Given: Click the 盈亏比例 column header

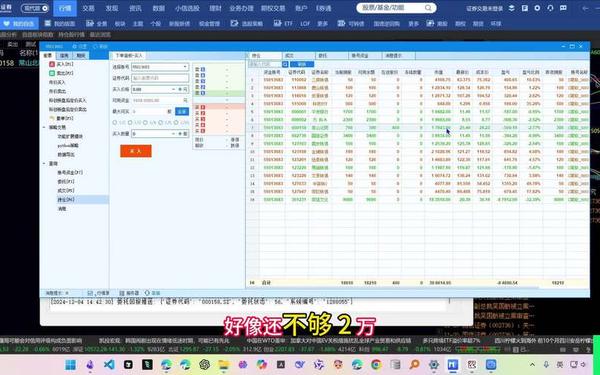Looking at the screenshot, I should pos(531,72).
